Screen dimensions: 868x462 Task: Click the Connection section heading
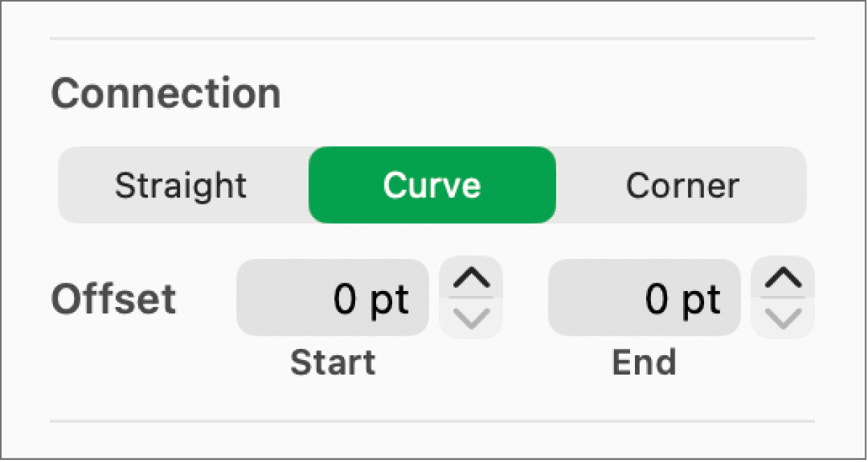pos(166,94)
